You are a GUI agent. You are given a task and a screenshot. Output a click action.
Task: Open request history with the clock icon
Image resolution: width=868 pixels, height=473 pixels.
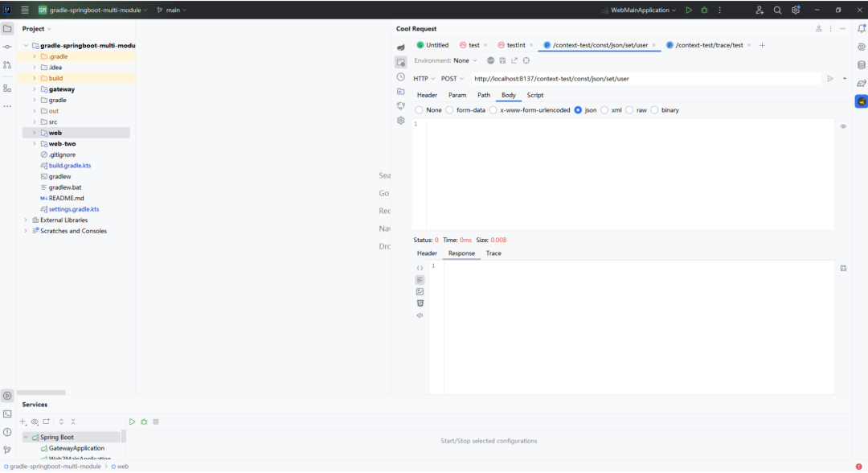click(400, 76)
